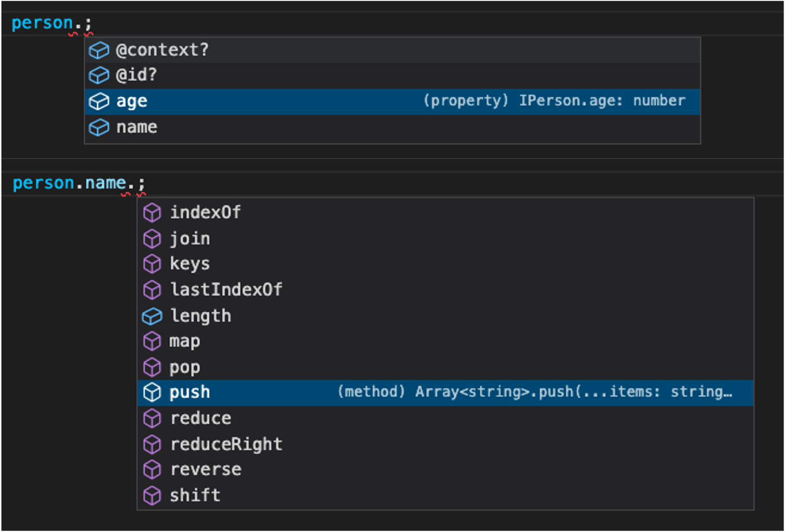Click the property icon beside @id?
This screenshot has height=532, width=785.
tap(99, 75)
